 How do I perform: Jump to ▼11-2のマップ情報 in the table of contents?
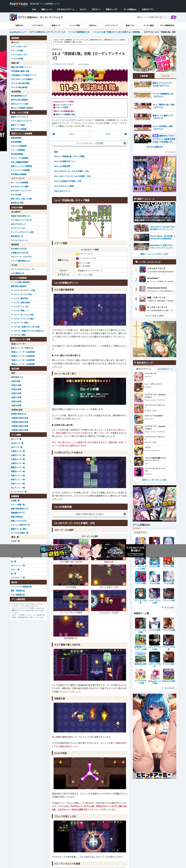click(70, 156)
